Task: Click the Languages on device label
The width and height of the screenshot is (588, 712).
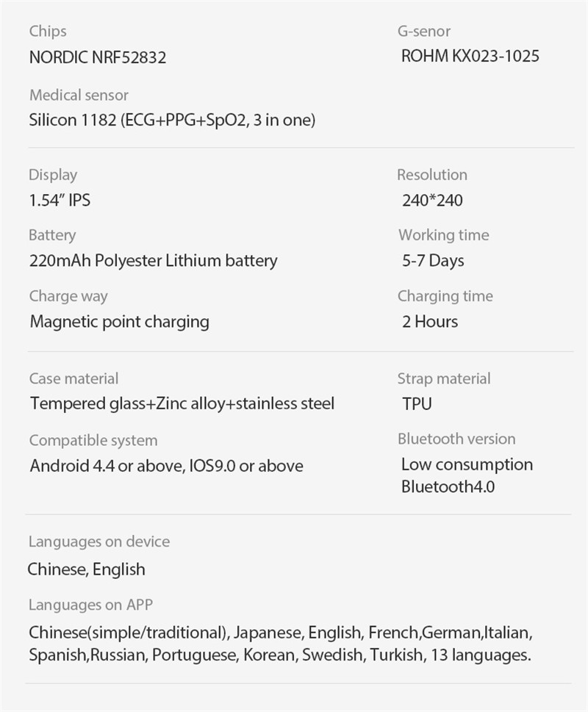Action: coord(99,542)
